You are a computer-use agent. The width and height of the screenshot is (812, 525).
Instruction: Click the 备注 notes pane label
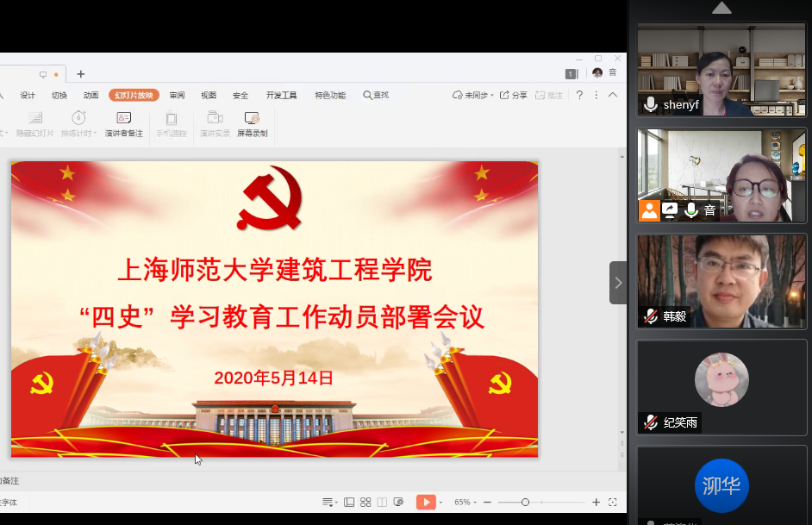click(x=10, y=481)
